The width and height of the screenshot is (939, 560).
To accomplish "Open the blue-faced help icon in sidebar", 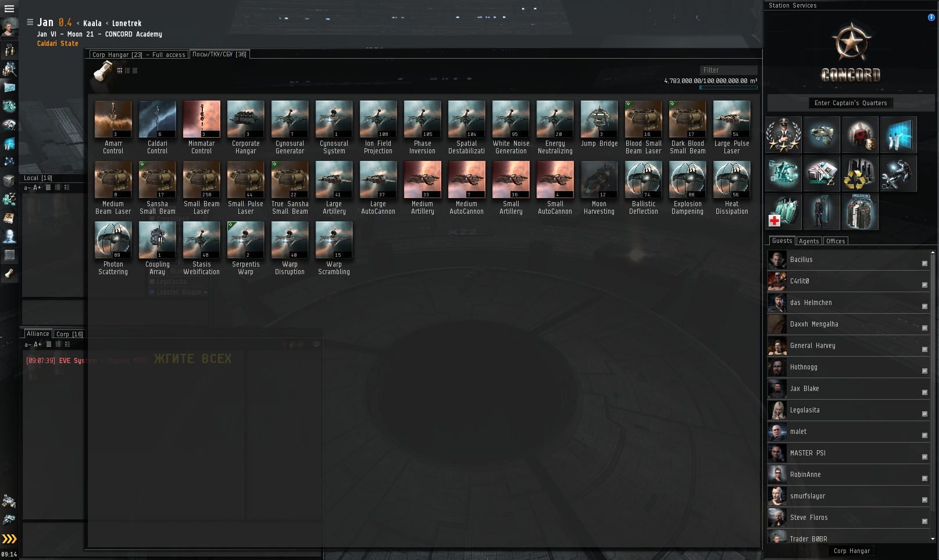I will (9, 236).
